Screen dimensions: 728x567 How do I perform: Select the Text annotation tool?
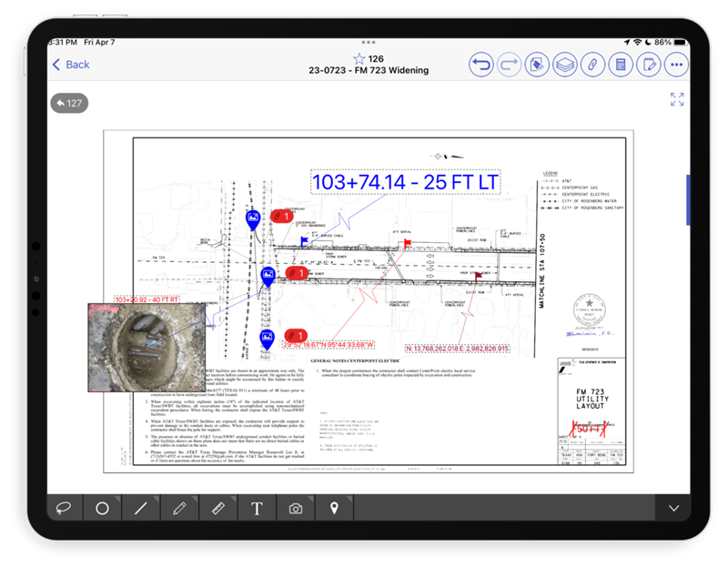coord(257,508)
